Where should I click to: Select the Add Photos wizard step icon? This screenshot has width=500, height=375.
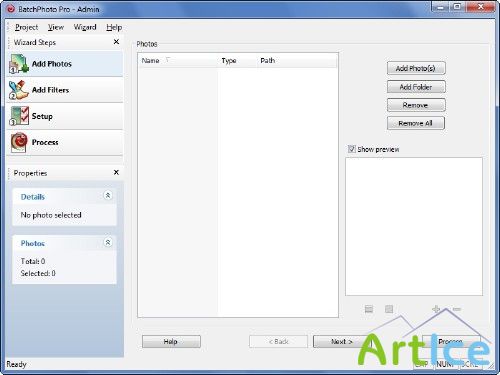pyautogui.click(x=19, y=63)
